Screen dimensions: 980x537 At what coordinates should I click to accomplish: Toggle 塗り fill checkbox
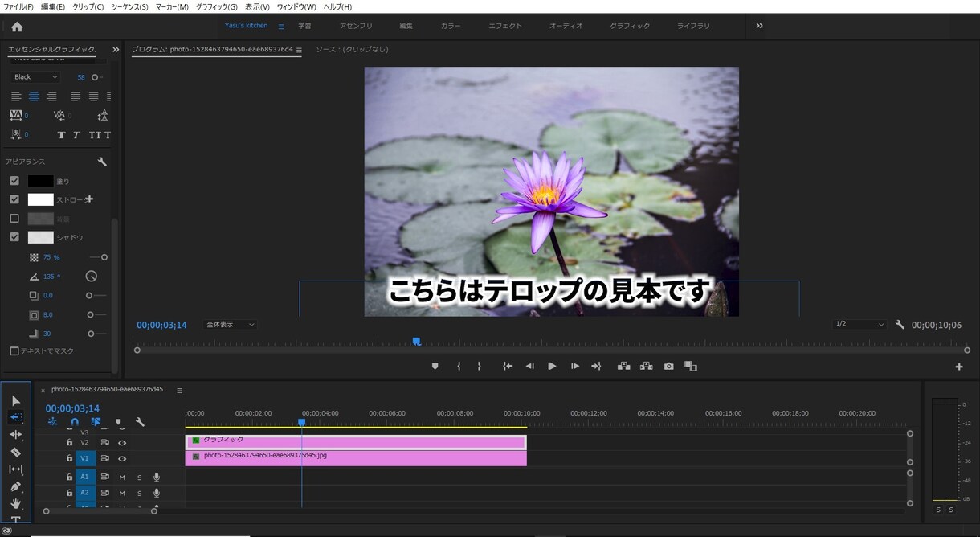[x=14, y=181]
